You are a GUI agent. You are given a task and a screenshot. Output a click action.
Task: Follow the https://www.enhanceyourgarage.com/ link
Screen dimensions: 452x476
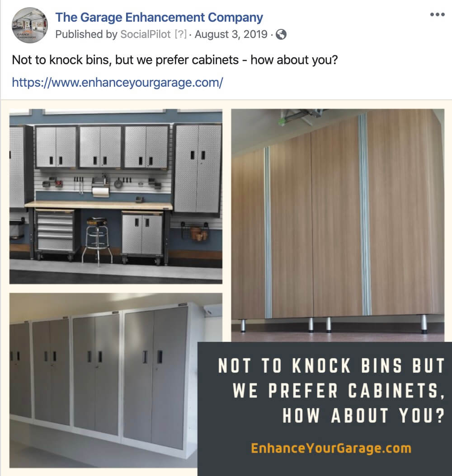point(118,82)
